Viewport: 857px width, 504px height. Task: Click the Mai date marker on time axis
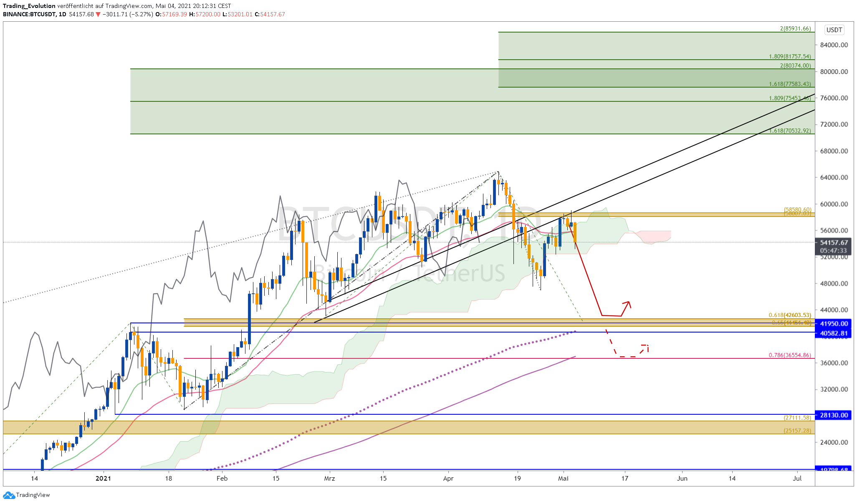pos(563,478)
